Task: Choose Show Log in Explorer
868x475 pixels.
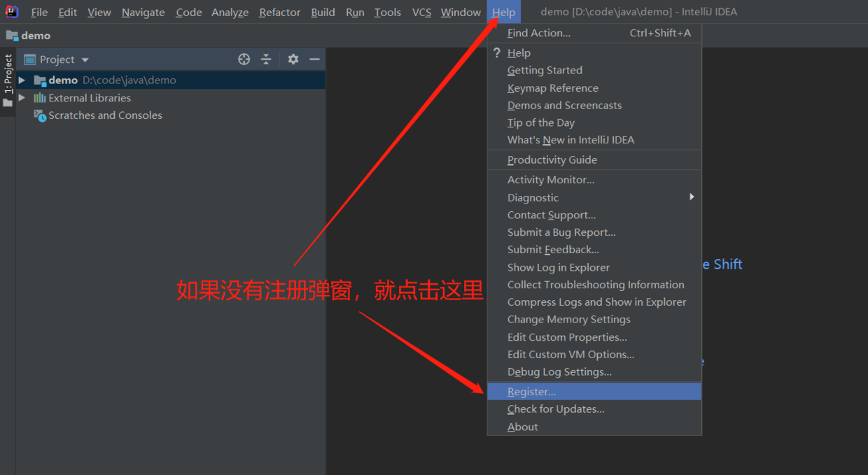Action: tap(594, 267)
